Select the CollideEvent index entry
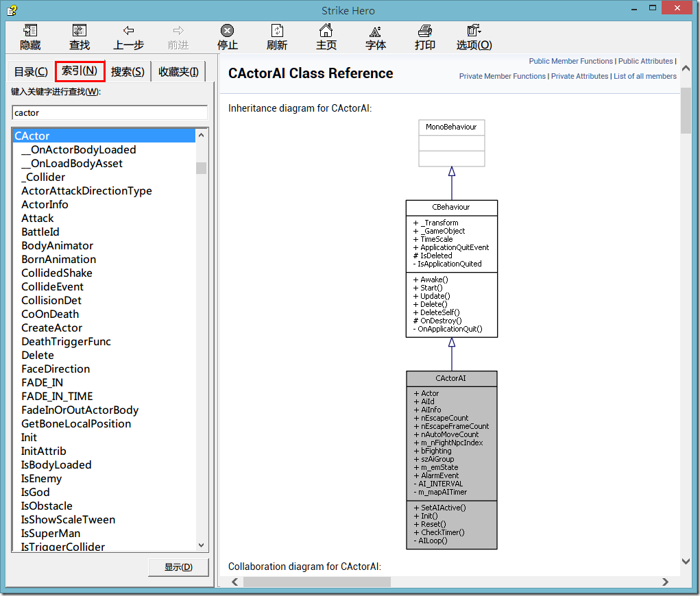 pos(52,286)
